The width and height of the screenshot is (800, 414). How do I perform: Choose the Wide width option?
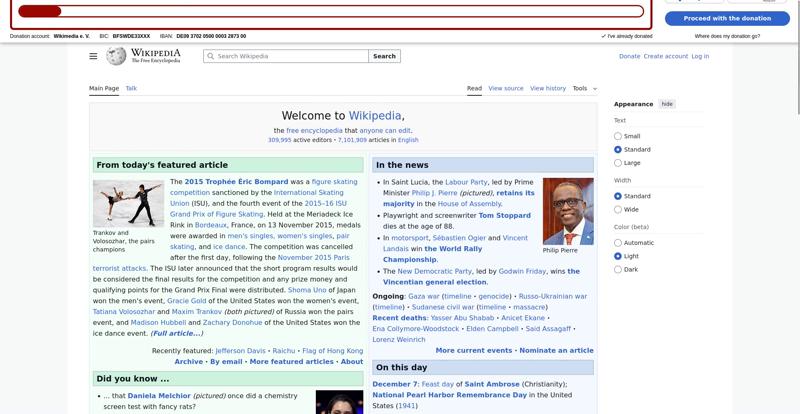coord(618,210)
